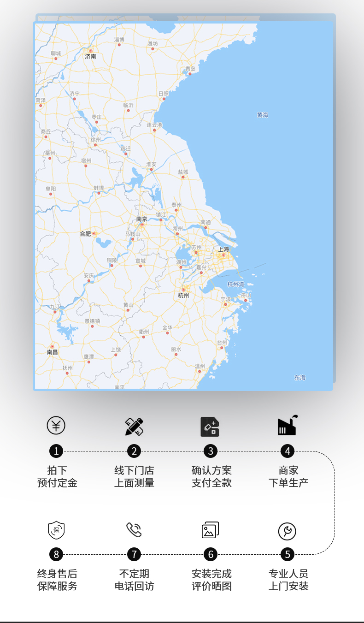Click the 景德镇 city label on map
Image resolution: width=364 pixels, height=623 pixels.
click(92, 320)
